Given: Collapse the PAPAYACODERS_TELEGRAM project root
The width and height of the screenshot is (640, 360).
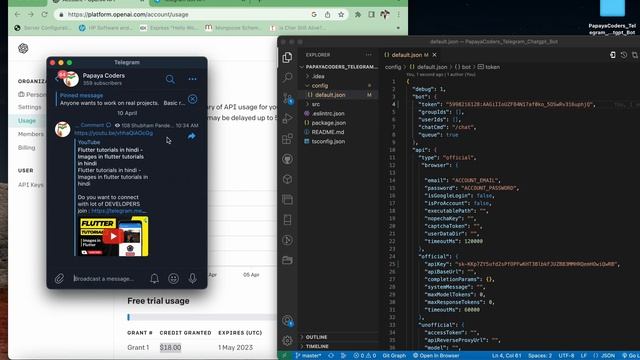Looking at the screenshot, I should (x=341, y=67).
